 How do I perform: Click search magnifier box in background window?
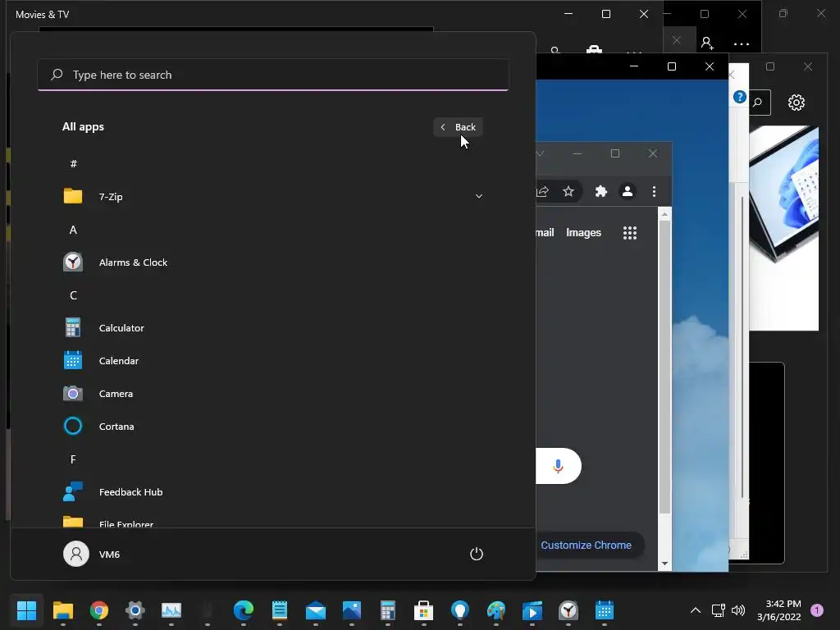pos(759,103)
